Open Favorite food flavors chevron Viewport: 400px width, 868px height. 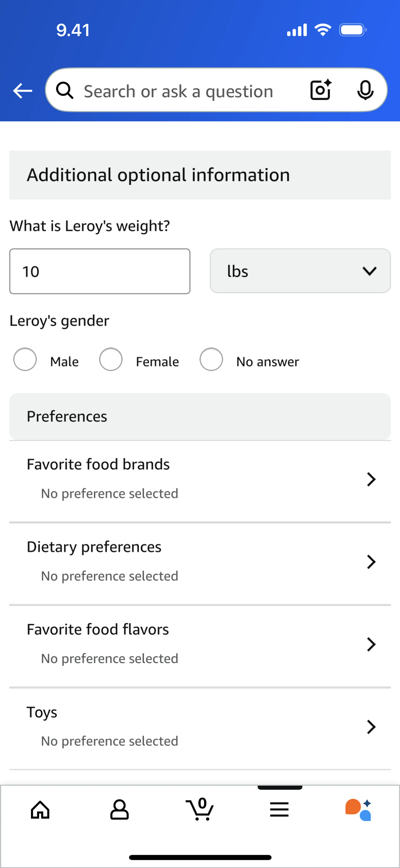click(x=371, y=644)
